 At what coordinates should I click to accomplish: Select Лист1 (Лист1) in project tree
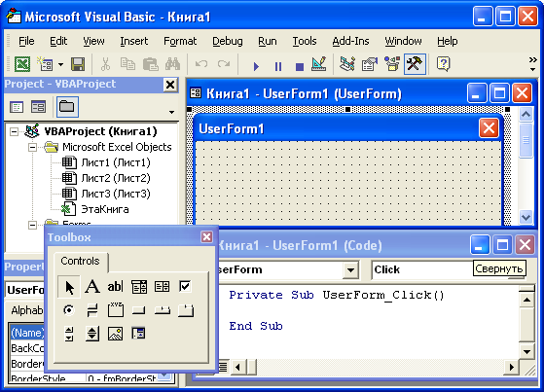pyautogui.click(x=116, y=162)
